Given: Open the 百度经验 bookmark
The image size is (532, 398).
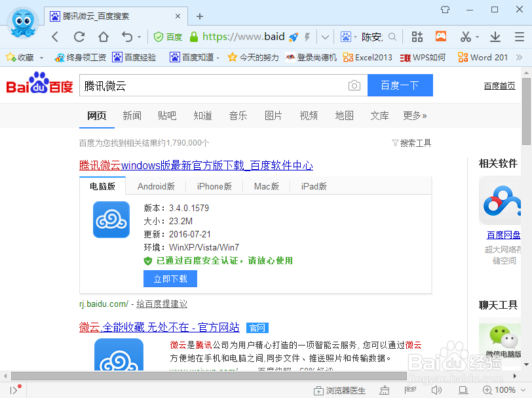Looking at the screenshot, I should (134, 58).
